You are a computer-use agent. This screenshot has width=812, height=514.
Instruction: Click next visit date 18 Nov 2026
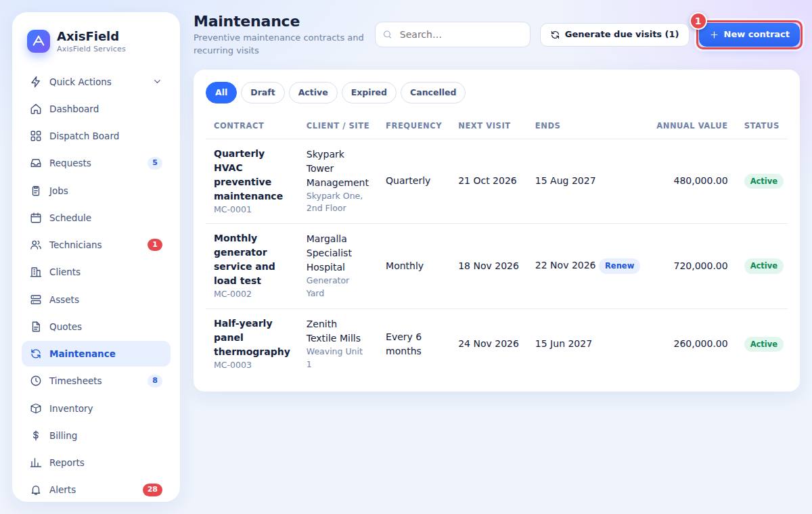click(x=489, y=266)
